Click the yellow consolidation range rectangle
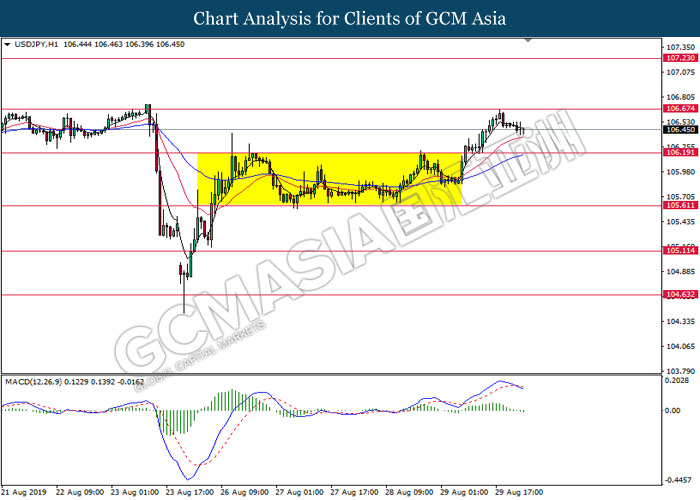This screenshot has width=700, height=500. click(329, 179)
